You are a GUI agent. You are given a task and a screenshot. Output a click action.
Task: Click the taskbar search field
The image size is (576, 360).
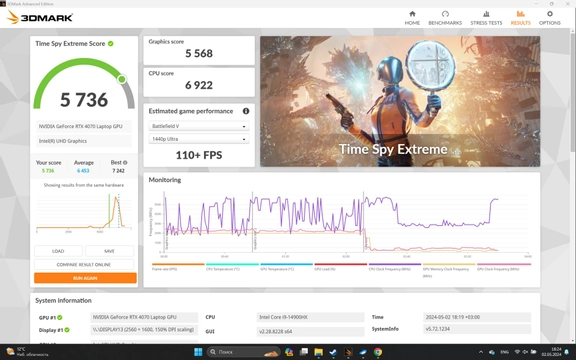point(244,352)
